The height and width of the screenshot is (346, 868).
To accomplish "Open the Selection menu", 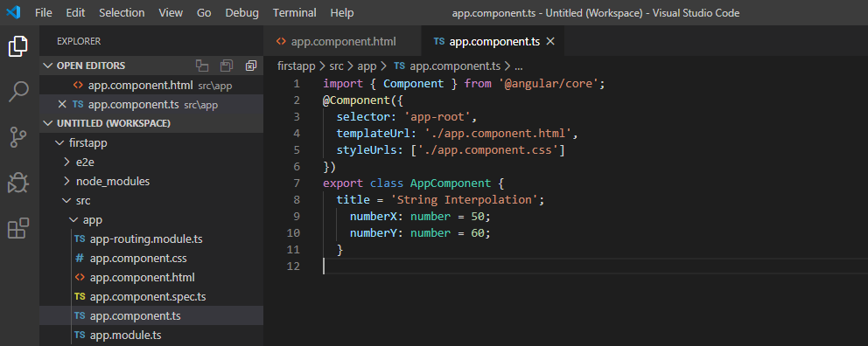I will pos(122,13).
